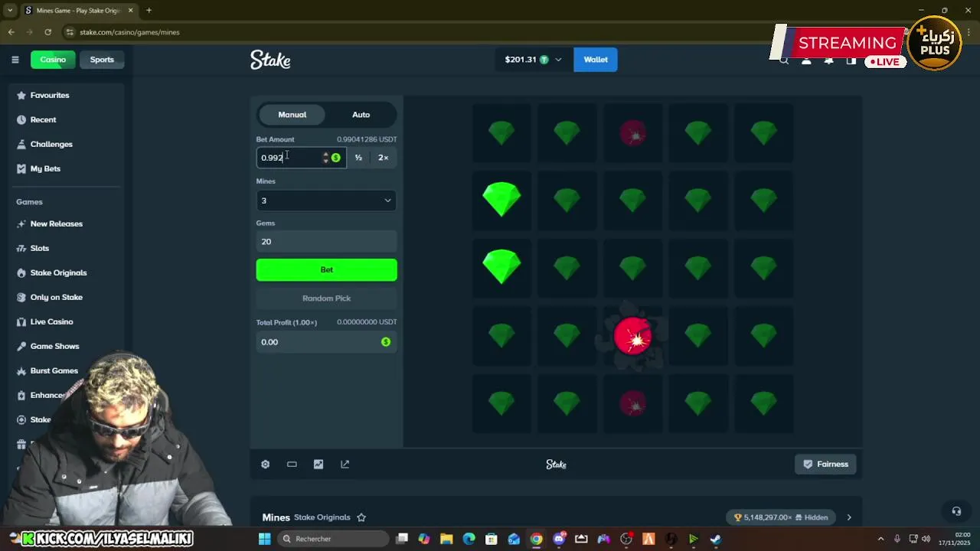Open the game settings gear
The height and width of the screenshot is (551, 980).
coord(265,464)
